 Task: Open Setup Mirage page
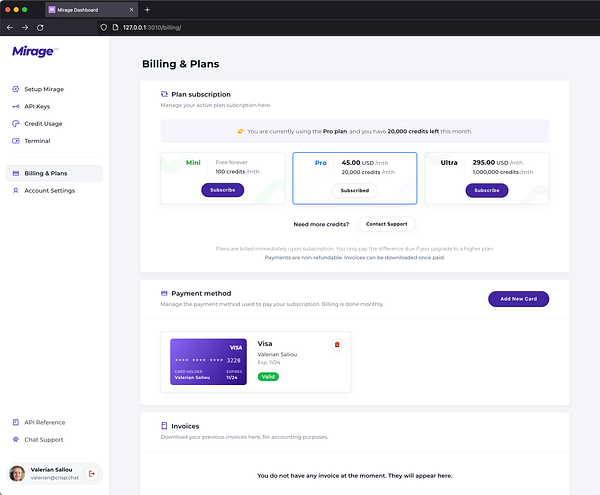pos(54,89)
